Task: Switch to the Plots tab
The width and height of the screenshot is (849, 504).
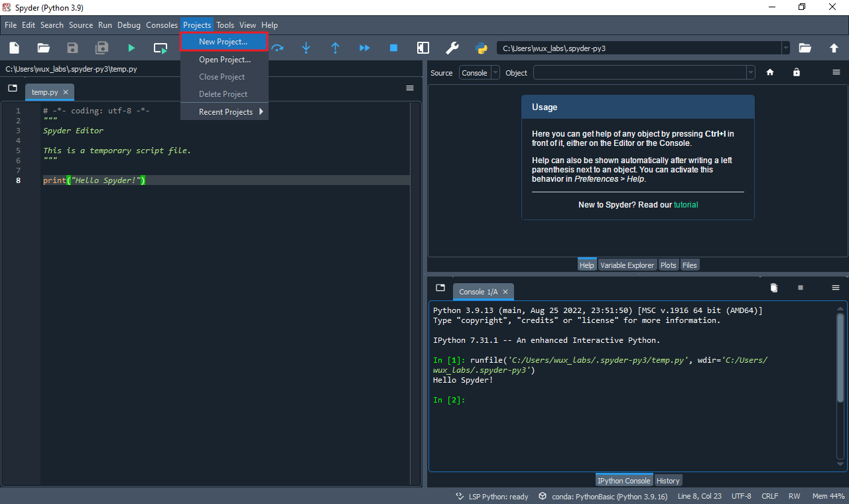Action: [x=669, y=265]
